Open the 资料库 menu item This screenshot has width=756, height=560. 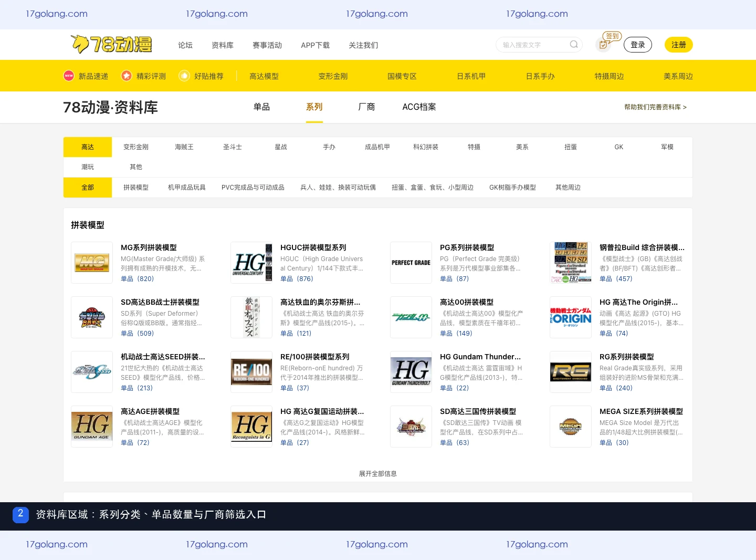point(223,45)
